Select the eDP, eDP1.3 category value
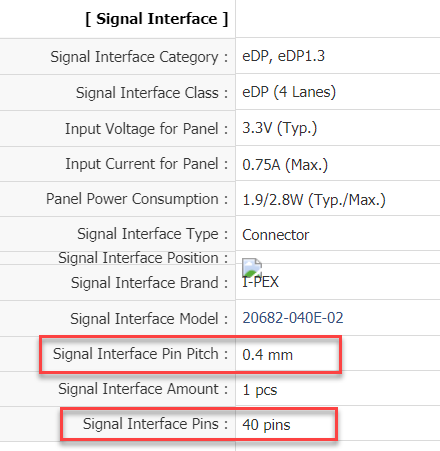 (283, 56)
